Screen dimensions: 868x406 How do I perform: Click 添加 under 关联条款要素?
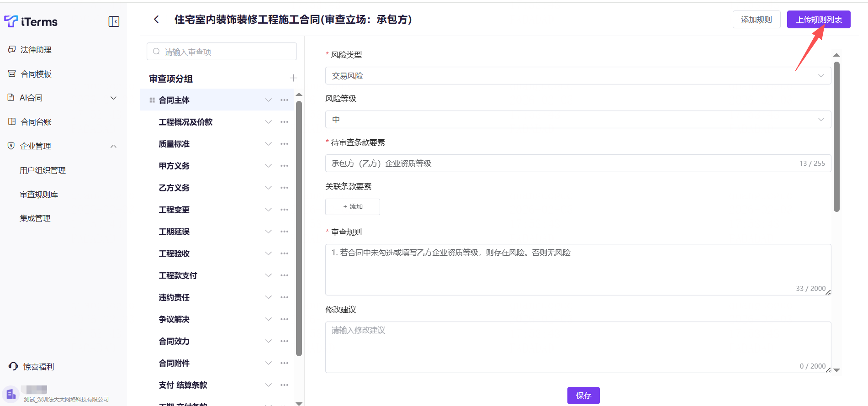(353, 206)
